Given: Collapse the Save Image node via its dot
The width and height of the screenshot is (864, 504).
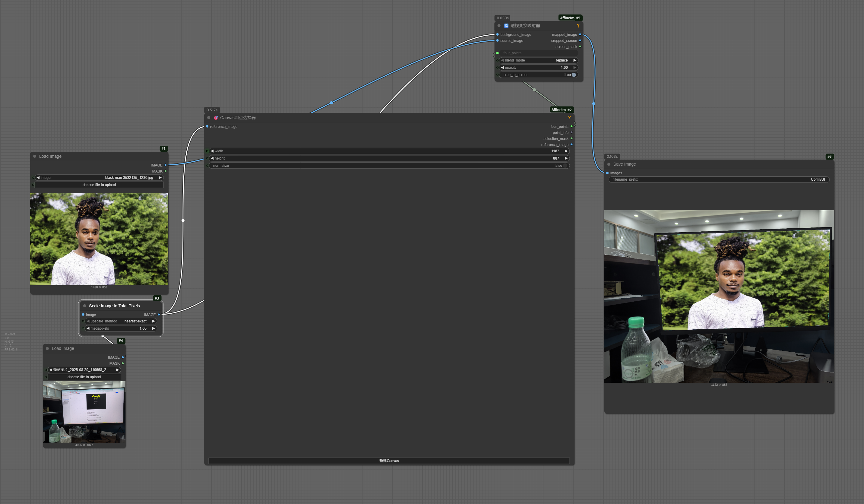Looking at the screenshot, I should [x=609, y=164].
